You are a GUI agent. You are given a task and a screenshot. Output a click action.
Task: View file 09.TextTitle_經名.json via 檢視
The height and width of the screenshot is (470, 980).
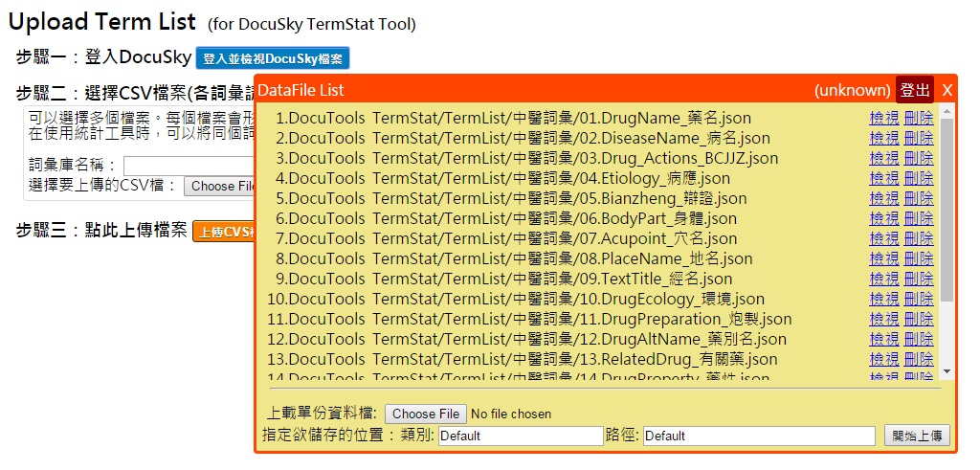[x=883, y=279]
